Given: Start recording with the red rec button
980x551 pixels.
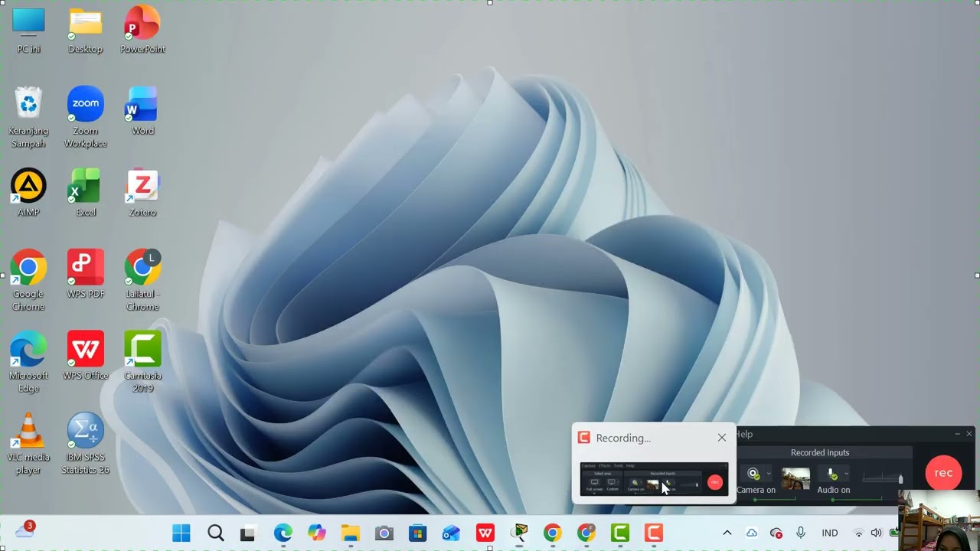Looking at the screenshot, I should point(943,473).
